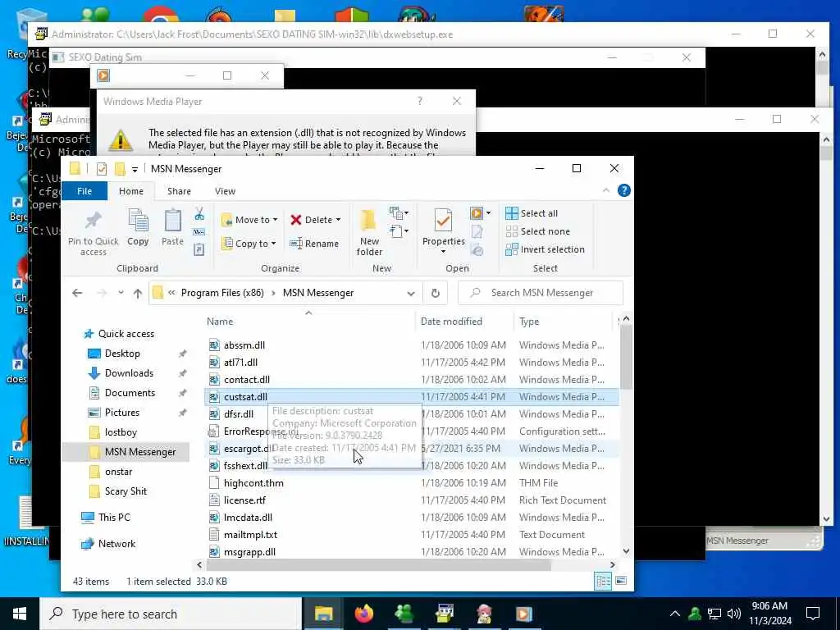
Task: Click Program Files (x86) breadcrumb
Action: pyautogui.click(x=222, y=293)
